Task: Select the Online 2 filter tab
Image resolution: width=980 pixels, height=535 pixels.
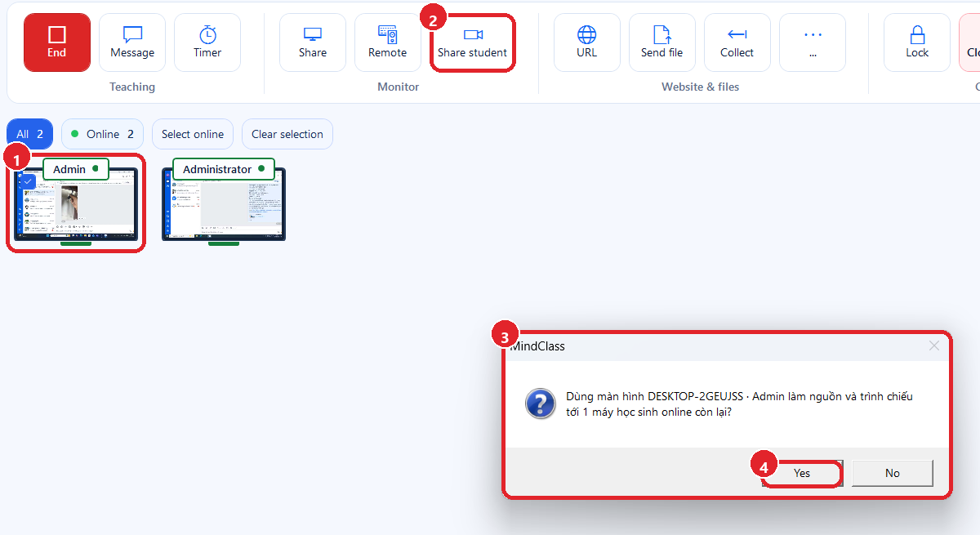Action: pyautogui.click(x=103, y=134)
